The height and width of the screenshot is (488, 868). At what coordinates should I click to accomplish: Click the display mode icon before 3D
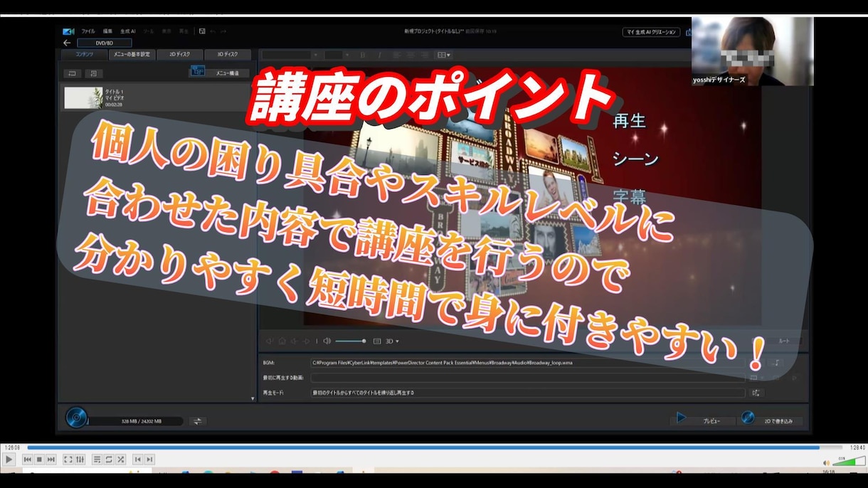[377, 341]
